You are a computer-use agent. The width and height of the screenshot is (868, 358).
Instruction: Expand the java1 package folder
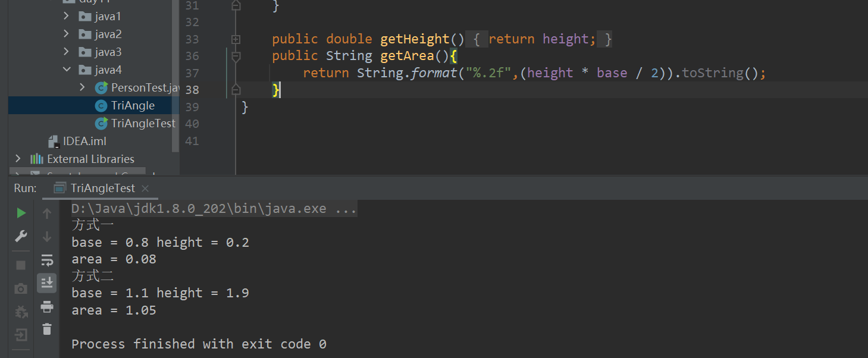coord(67,16)
